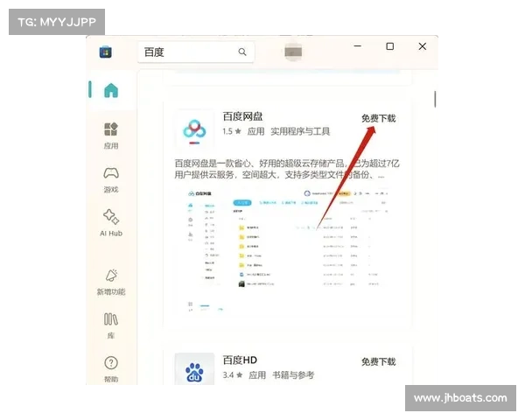Click the 百度网盘 screenshot preview thumbnail
Viewport: 525px width, 420px height.
[287, 250]
